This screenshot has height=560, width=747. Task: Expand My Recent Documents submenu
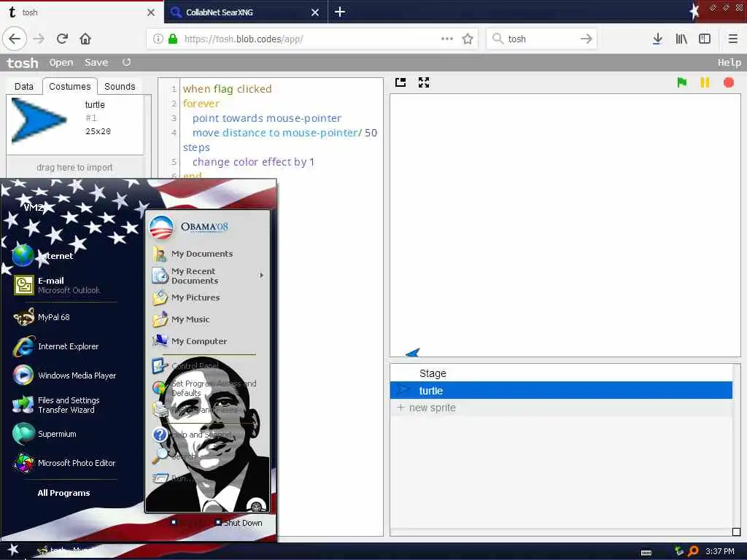coord(207,276)
